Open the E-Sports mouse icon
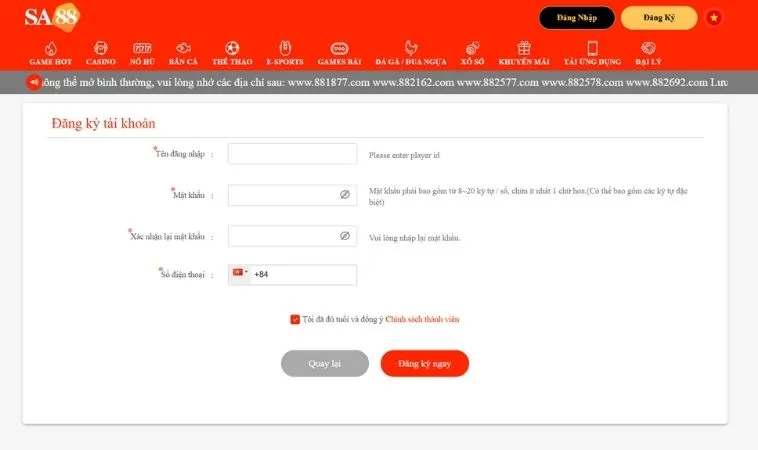 tap(285, 48)
